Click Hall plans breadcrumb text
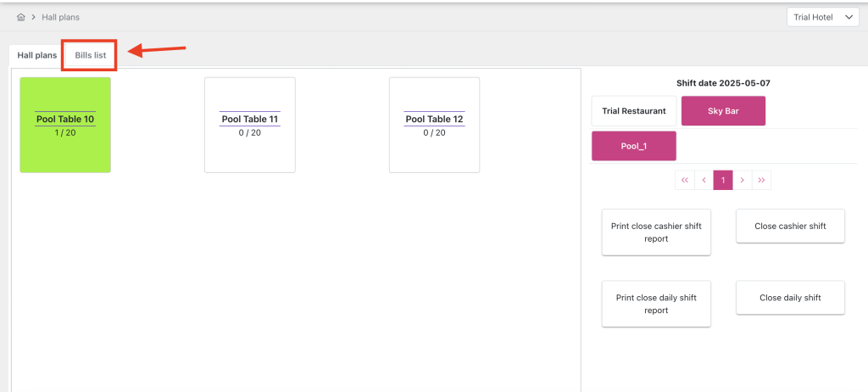Screen dimensions: 868x392 [60, 17]
